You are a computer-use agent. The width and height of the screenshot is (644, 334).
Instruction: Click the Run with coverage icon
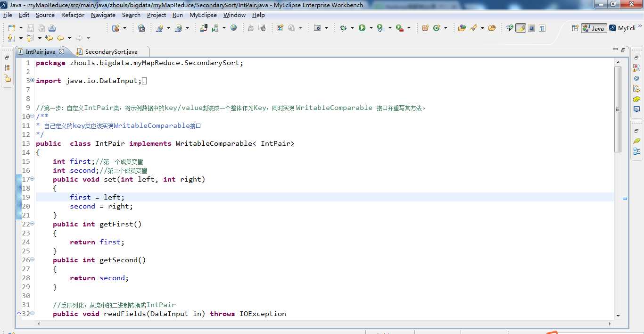pos(381,28)
